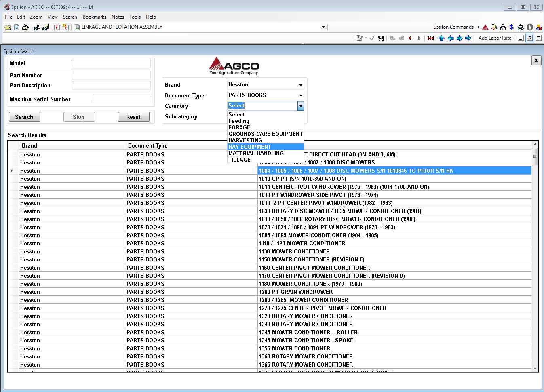
Task: Close the Epsilon Search panel with X
Action: click(536, 60)
